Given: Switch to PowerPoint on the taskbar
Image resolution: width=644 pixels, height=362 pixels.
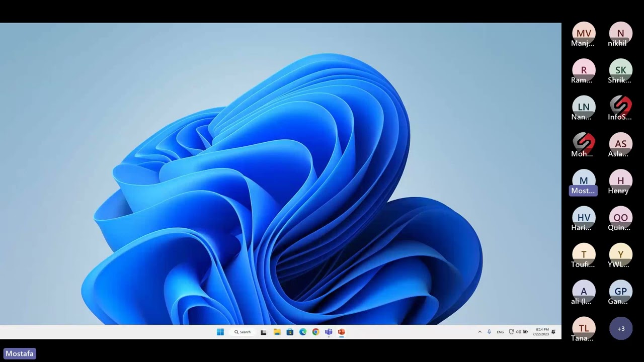Looking at the screenshot, I should 342,332.
